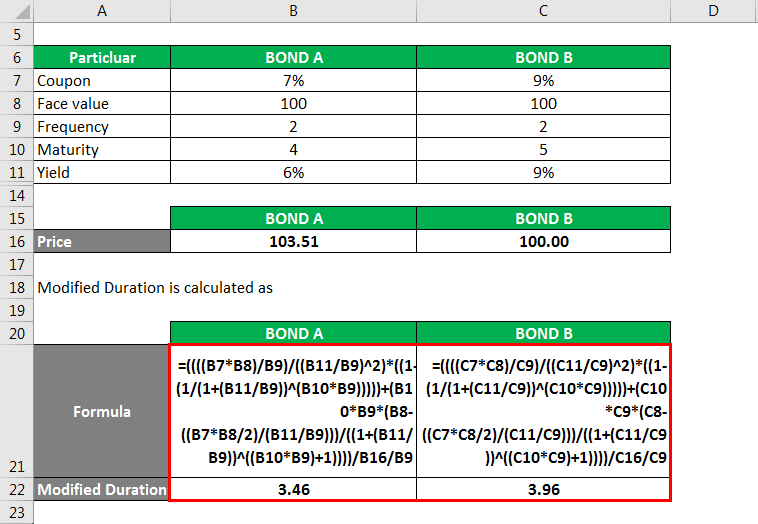Select Bond B face value 100

pyautogui.click(x=543, y=103)
